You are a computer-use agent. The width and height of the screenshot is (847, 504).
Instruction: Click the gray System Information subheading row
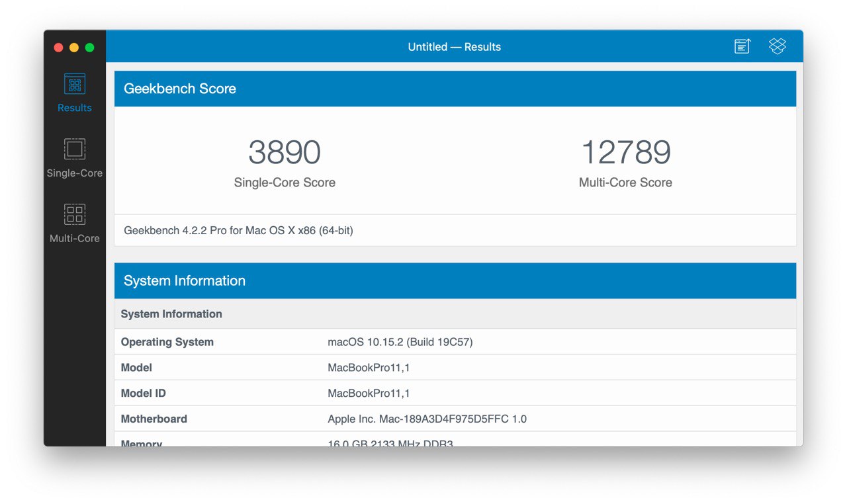point(455,314)
